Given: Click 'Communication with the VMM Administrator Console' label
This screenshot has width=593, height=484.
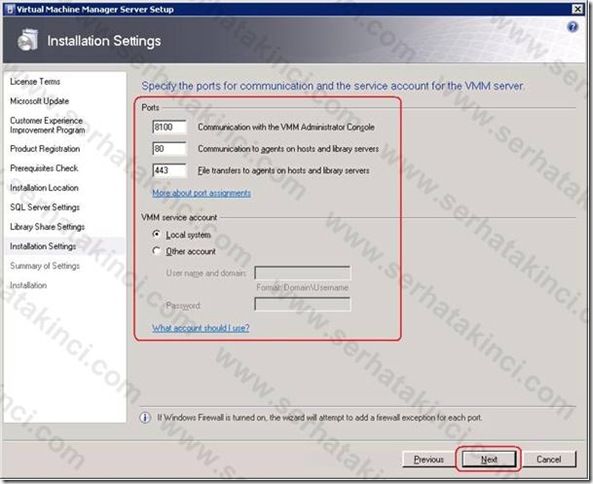Looking at the screenshot, I should (x=286, y=127).
